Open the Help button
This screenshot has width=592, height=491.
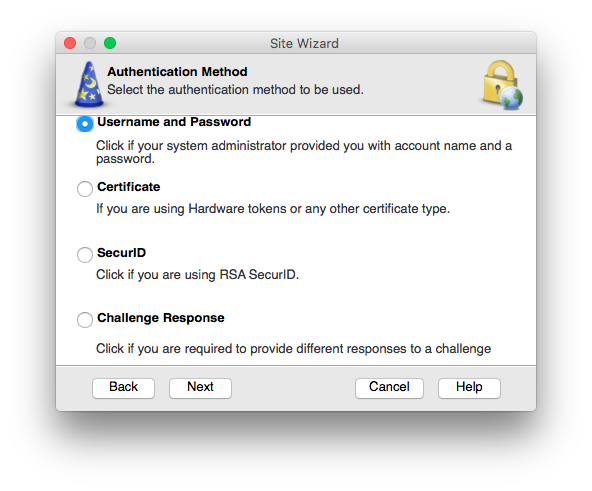point(469,388)
